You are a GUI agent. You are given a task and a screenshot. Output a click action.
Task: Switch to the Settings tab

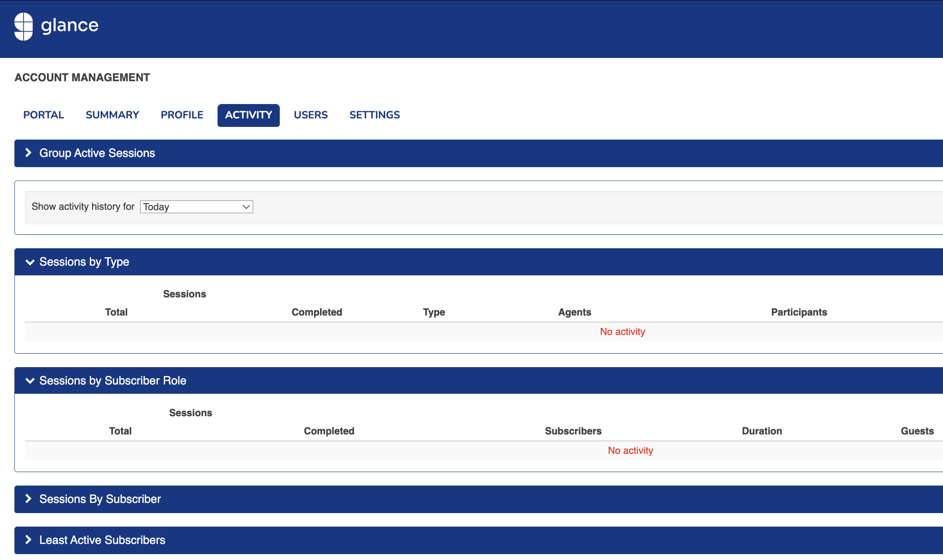375,115
